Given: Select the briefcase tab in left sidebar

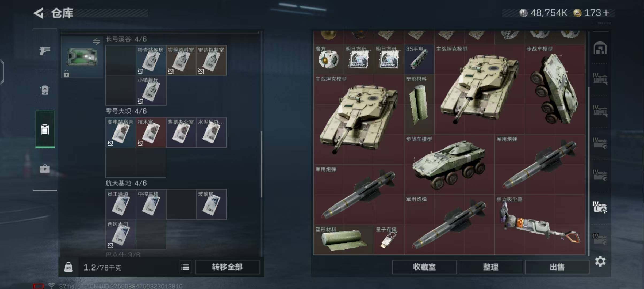Looking at the screenshot, I should 45,169.
